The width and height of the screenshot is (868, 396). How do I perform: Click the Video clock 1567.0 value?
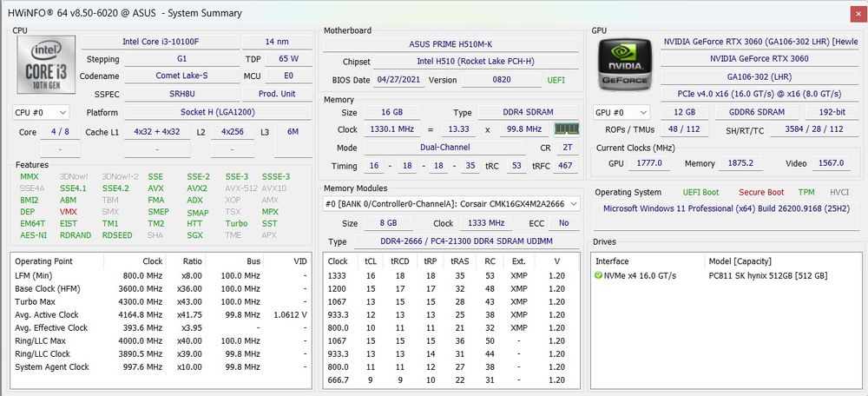(832, 163)
